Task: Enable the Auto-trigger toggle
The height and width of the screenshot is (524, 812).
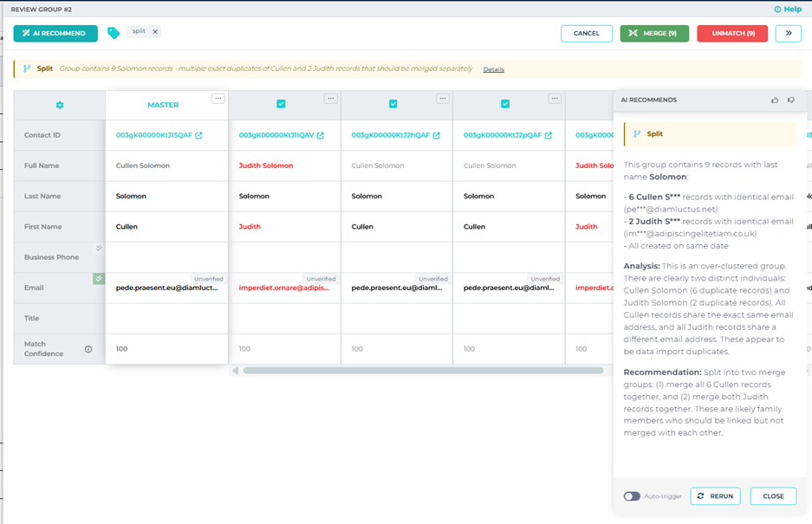Action: [x=633, y=495]
